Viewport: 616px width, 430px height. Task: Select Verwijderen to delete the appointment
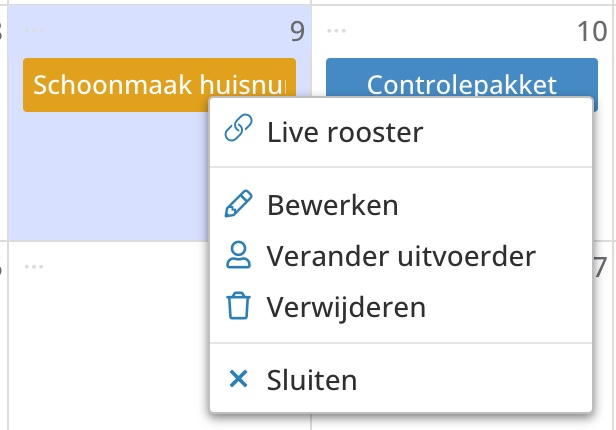click(x=346, y=307)
